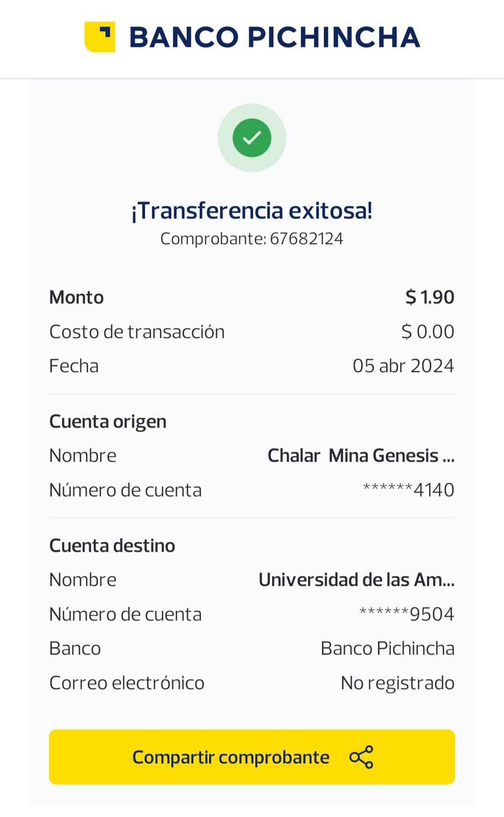
Task: Tap the date 05 abr 2024
Action: coord(403,366)
